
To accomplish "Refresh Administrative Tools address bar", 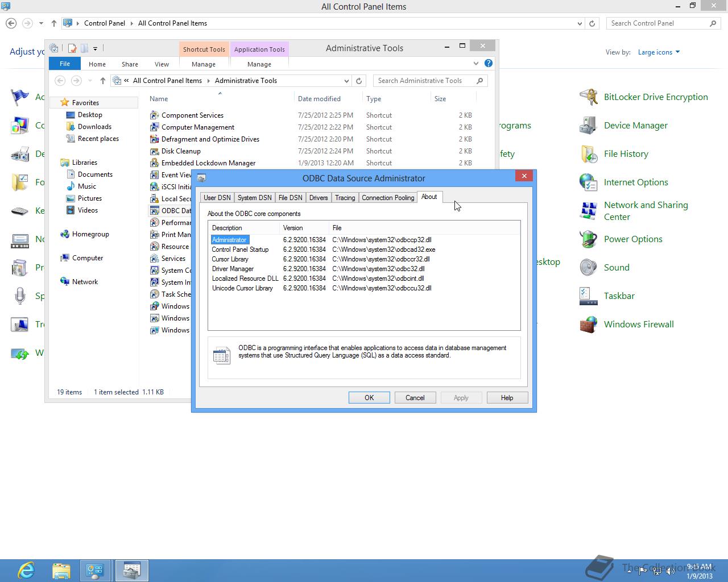I will tap(359, 81).
